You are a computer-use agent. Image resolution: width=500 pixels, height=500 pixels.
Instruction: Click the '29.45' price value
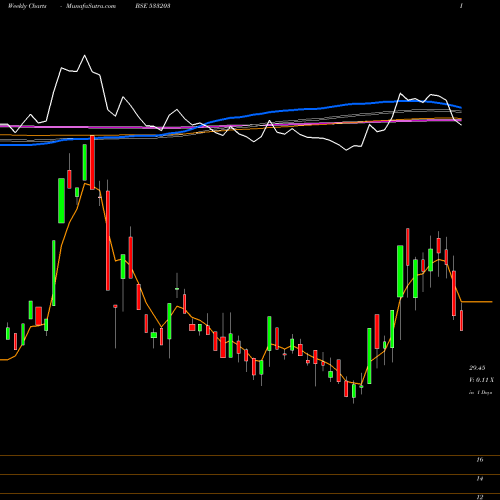477,368
